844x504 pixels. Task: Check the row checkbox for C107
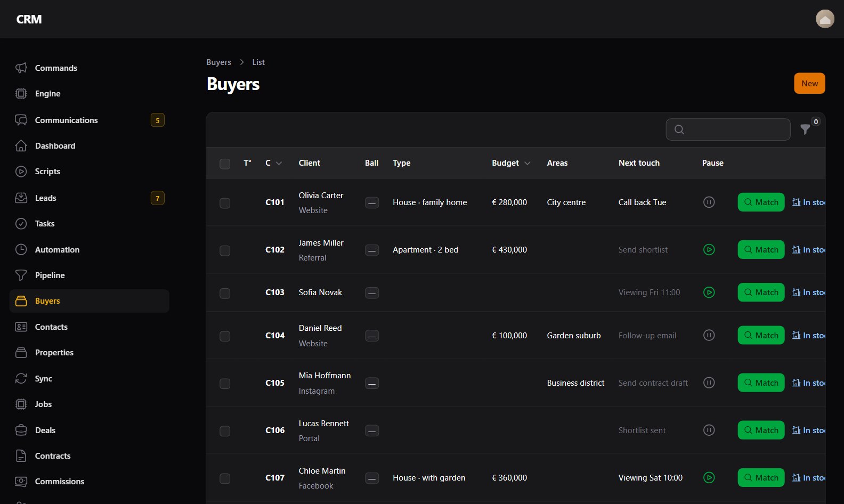tap(225, 478)
